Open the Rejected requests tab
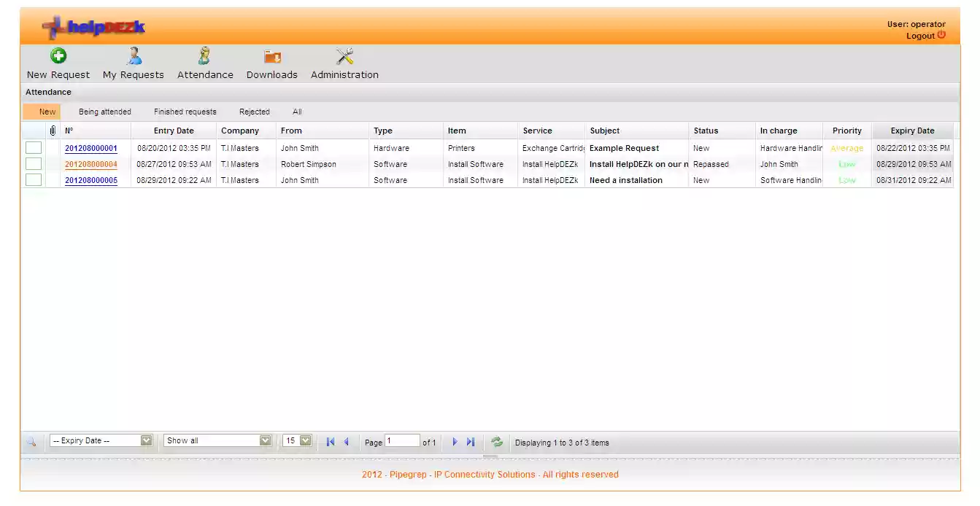This screenshot has width=980, height=506. pyautogui.click(x=254, y=112)
